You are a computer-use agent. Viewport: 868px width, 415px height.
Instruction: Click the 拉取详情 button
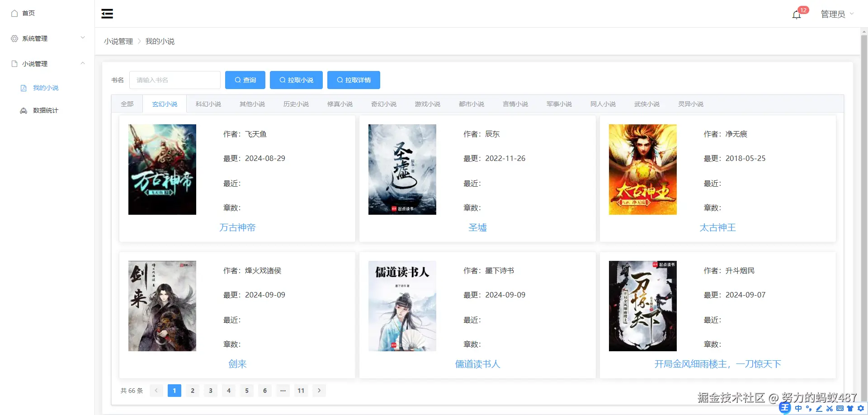pyautogui.click(x=354, y=80)
